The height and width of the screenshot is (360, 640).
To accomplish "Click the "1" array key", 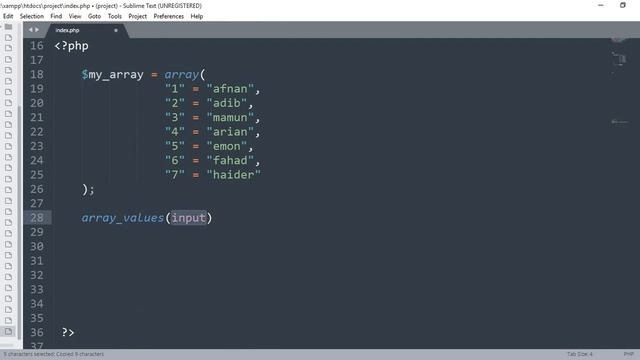I will click(x=175, y=89).
